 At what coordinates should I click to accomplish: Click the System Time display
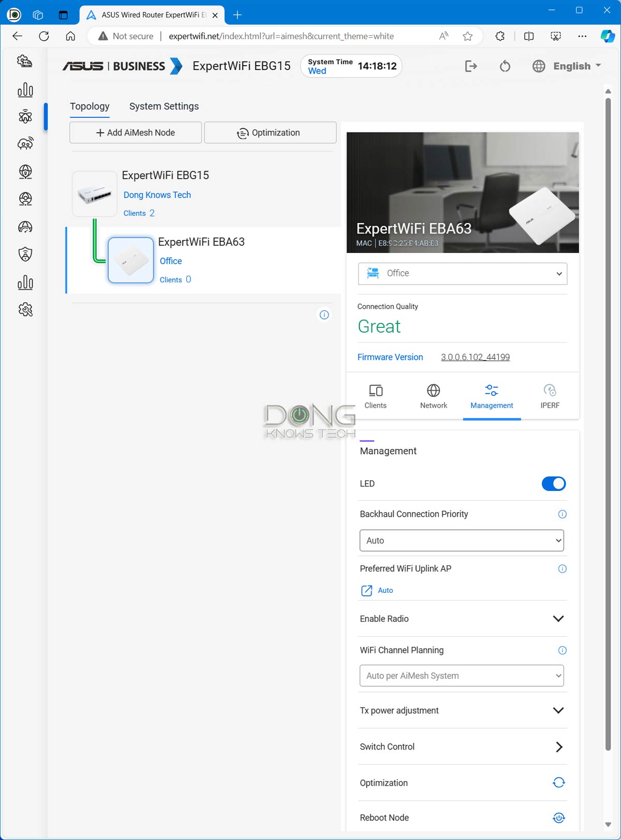coord(351,66)
